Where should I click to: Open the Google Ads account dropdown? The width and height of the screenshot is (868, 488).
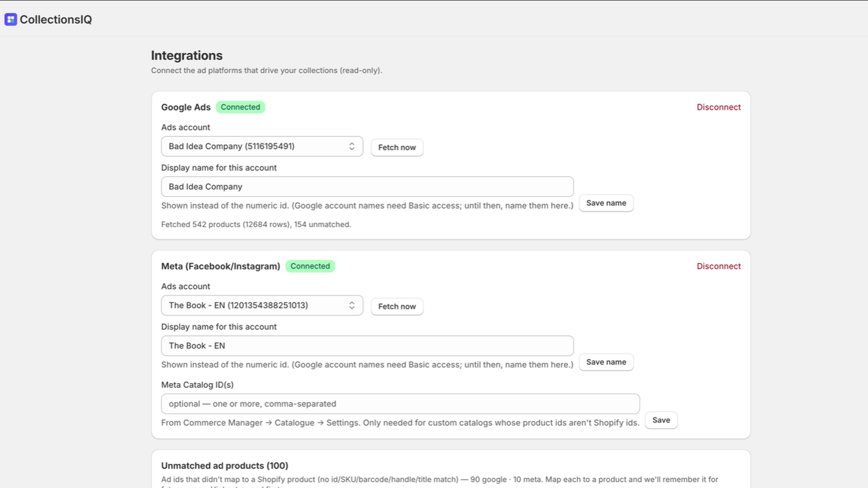[262, 146]
